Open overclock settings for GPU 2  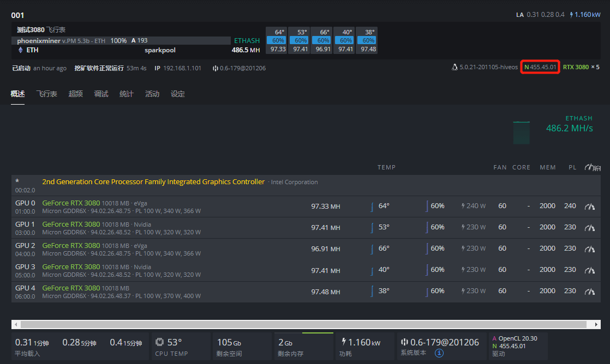pyautogui.click(x=589, y=248)
